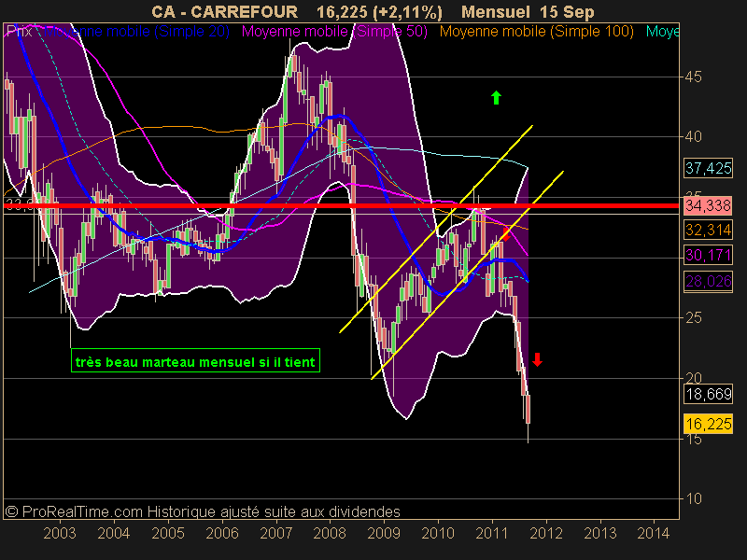The image size is (747, 560).
Task: Click the purple 28,026 price label
Action: pyautogui.click(x=709, y=281)
